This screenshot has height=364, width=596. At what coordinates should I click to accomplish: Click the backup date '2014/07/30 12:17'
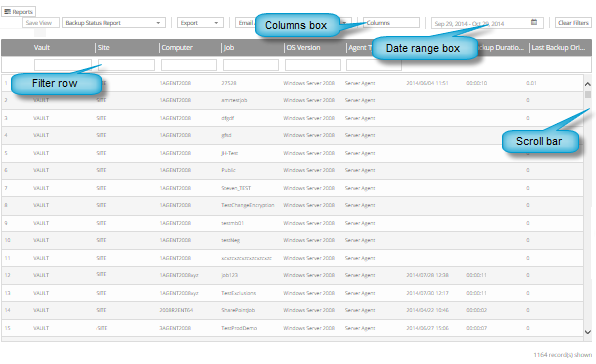click(x=427, y=293)
